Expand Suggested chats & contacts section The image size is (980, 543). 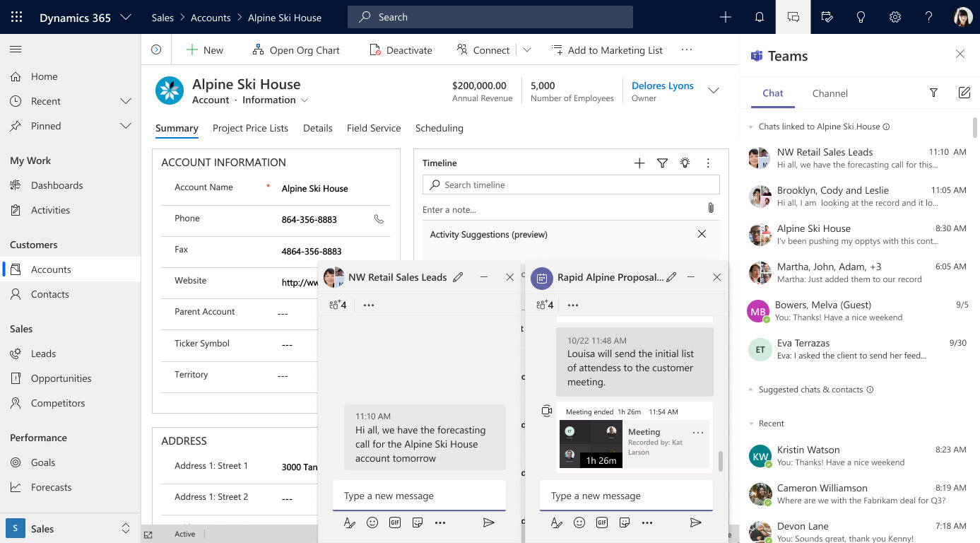[x=750, y=390]
